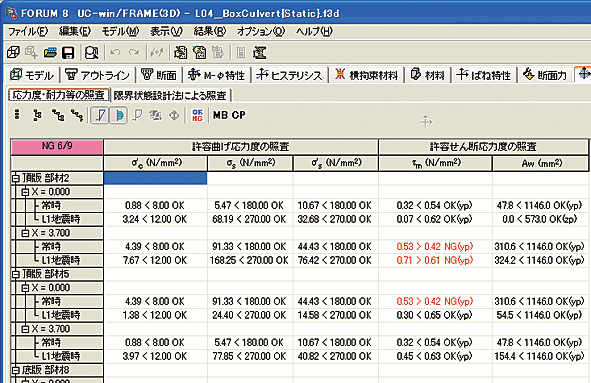Screen dimensions: 591x383
Task: Click the greyed-out add-model plus icon
Action: (31, 52)
